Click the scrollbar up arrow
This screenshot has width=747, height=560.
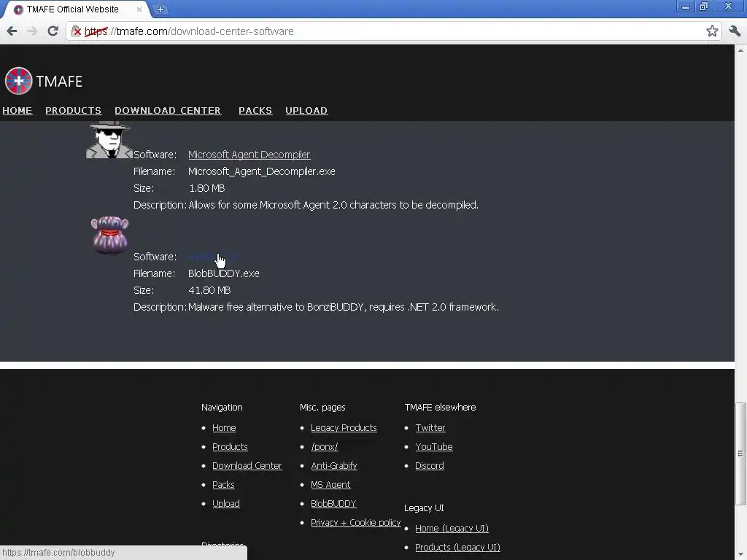(x=740, y=50)
